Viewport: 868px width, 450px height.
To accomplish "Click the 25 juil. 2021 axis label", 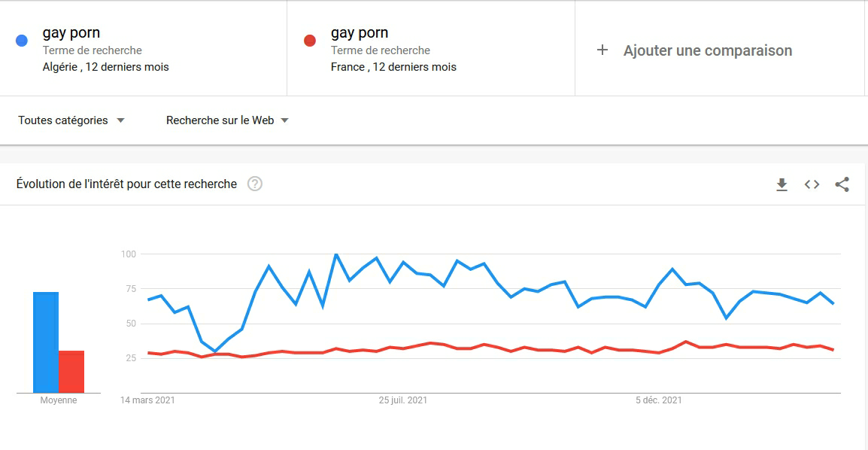I will (403, 400).
